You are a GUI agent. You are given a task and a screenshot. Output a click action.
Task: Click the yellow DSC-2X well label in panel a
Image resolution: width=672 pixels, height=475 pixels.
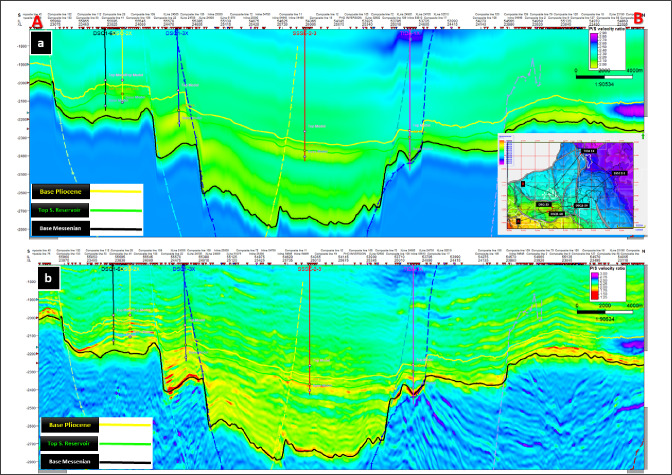[124, 33]
